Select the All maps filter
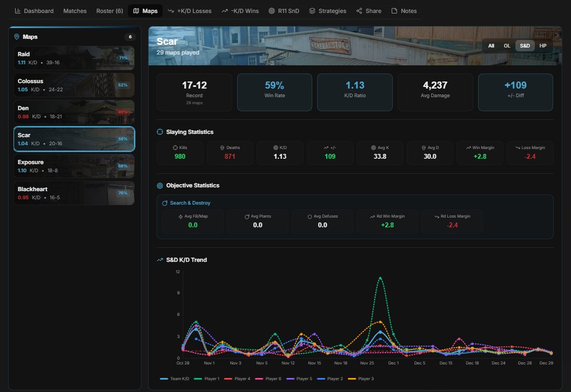The height and width of the screenshot is (392, 571). pos(491,45)
